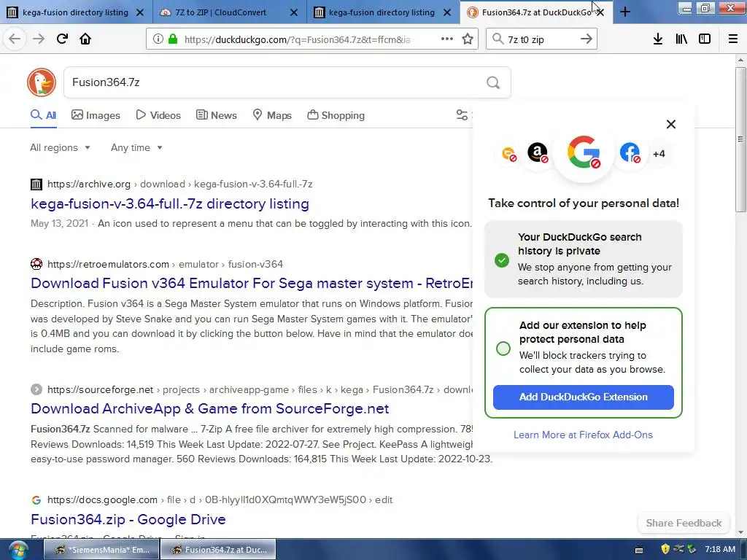Click Fusion364.7z at Duc... taskbar button
The image size is (747, 560).
coord(218,550)
